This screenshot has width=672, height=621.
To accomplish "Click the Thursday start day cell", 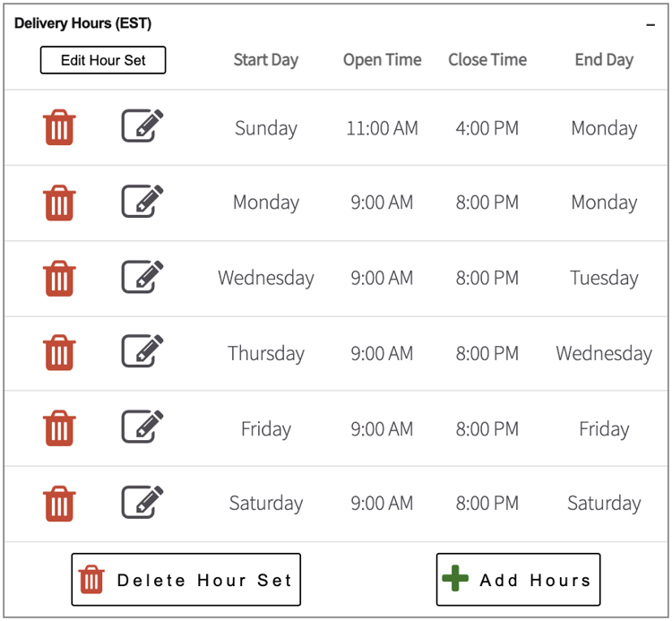I will pyautogui.click(x=266, y=354).
